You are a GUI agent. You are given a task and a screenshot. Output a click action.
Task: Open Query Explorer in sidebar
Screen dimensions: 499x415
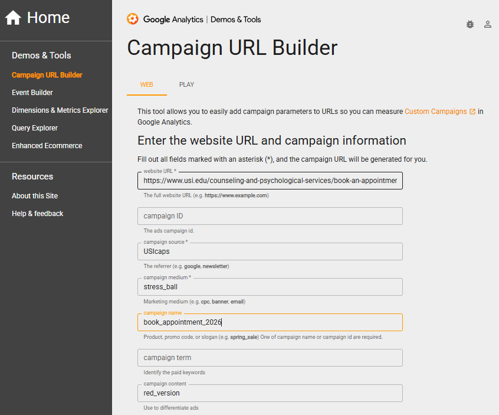35,128
